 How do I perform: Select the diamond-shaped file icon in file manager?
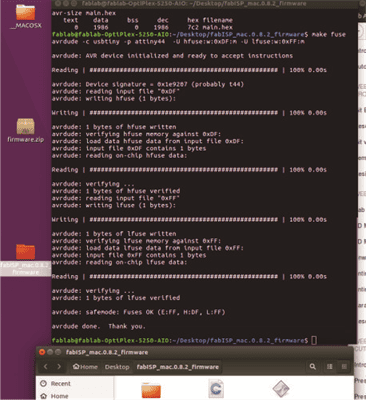click(x=281, y=389)
